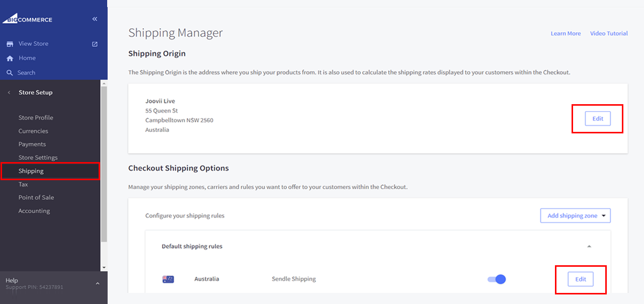The image size is (644, 304).
Task: Watch the Video Tutorial
Action: pos(609,33)
